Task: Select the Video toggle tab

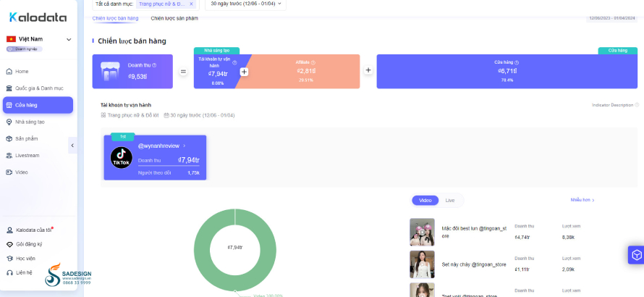Action: pos(425,201)
